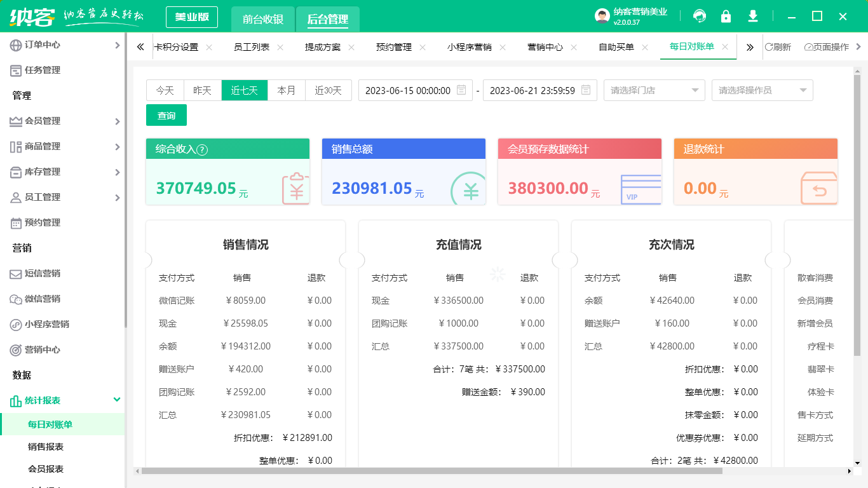Screen dimensions: 868x488
Task: Open the 订单中心 module in the sidebar
Action: click(41, 44)
